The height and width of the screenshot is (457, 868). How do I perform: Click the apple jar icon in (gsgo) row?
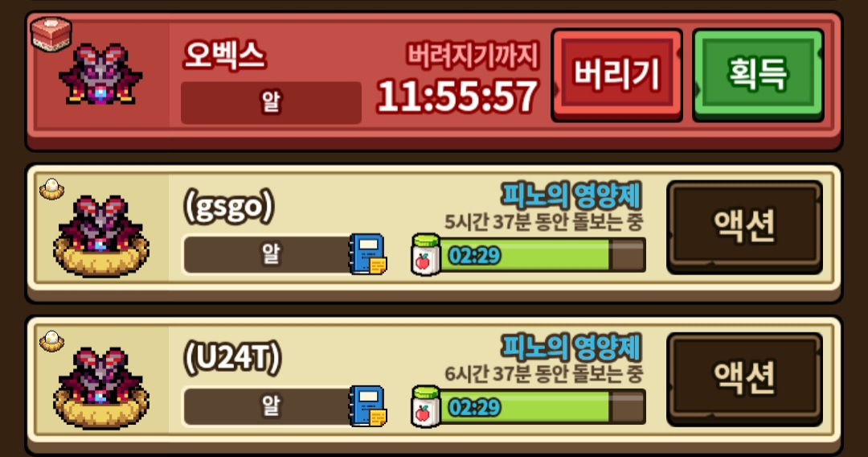pos(426,255)
